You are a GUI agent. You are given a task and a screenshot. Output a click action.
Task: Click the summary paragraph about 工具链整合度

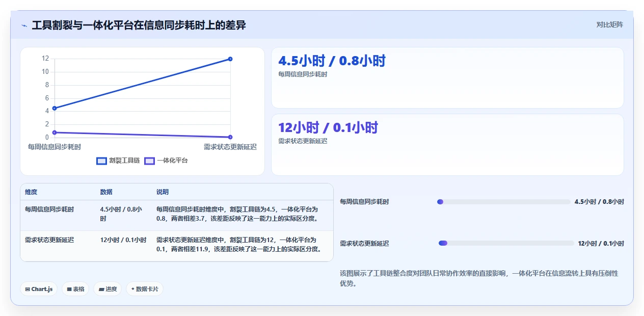pyautogui.click(x=479, y=278)
